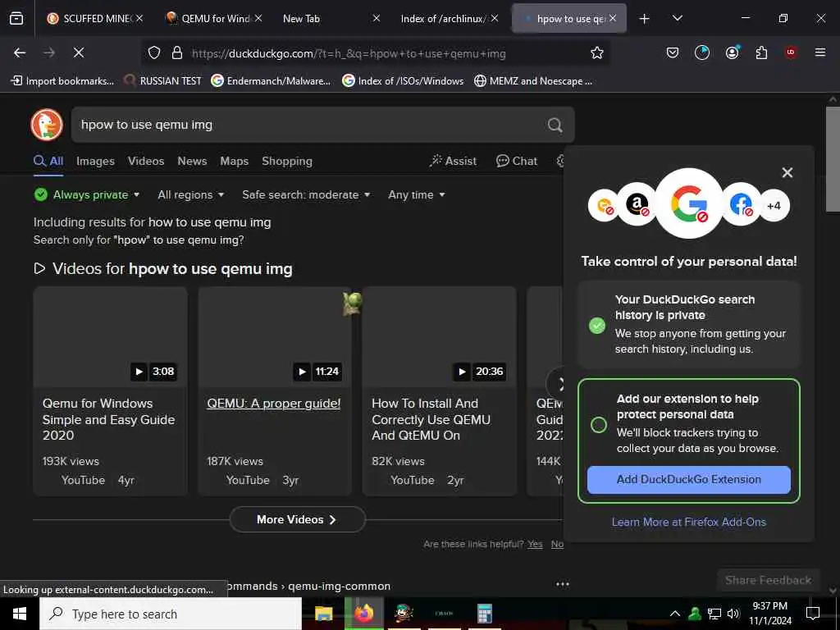Select Shopping search category

(287, 162)
